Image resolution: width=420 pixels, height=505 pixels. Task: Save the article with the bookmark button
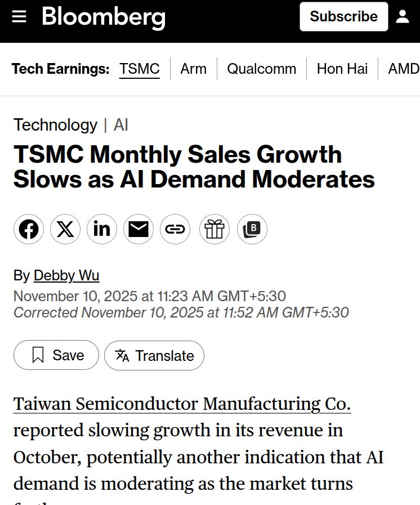(56, 355)
